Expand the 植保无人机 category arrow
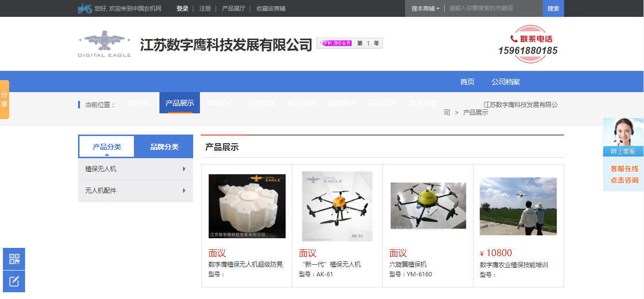 coord(184,169)
